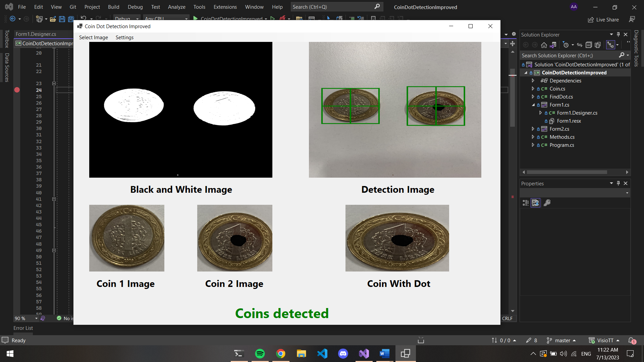Click Save All toolbar icon
644x362 pixels.
[x=71, y=19]
